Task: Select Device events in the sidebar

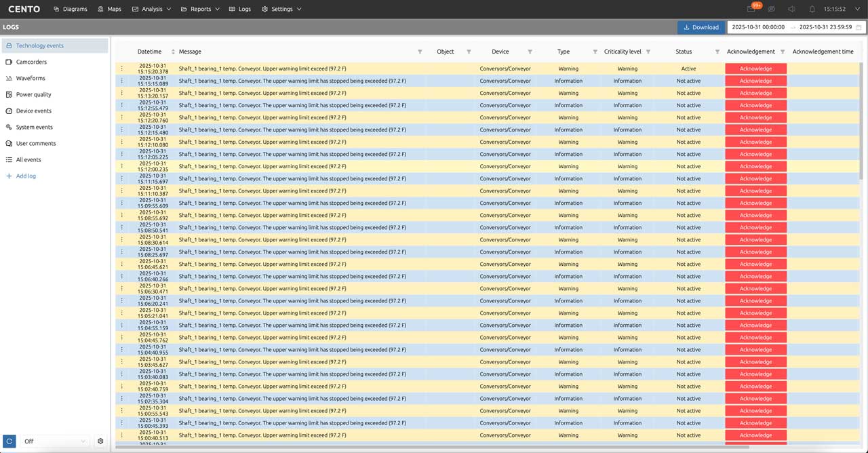Action: coord(33,111)
